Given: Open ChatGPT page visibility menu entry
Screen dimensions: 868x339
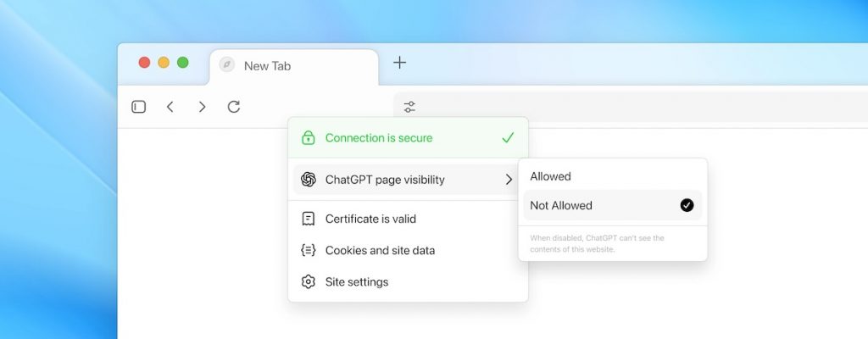Looking at the screenshot, I should point(385,180).
